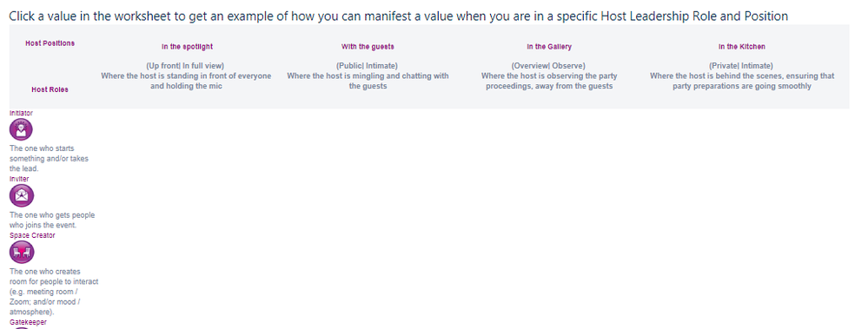
Task: Select the In the spotlight column header
Action: coord(187,47)
